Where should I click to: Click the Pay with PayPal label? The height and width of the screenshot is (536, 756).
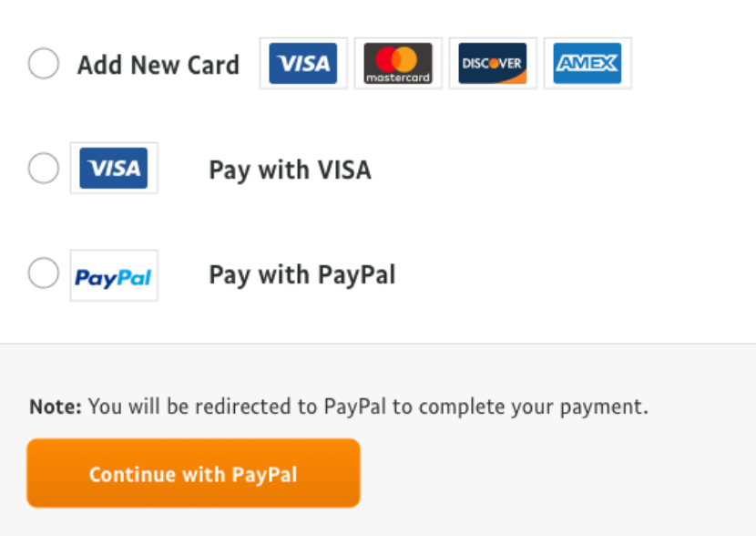pos(301,275)
